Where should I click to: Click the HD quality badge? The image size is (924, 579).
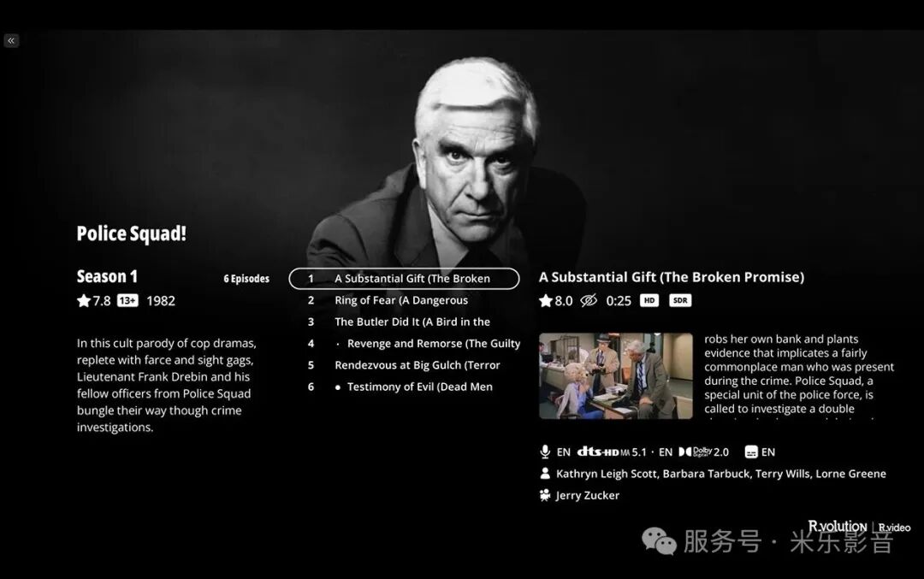[x=649, y=300]
